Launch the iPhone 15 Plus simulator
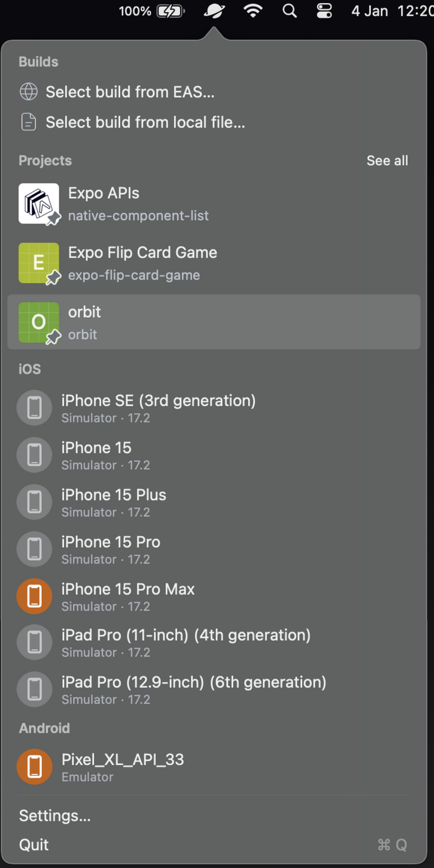This screenshot has width=434, height=868. (114, 501)
